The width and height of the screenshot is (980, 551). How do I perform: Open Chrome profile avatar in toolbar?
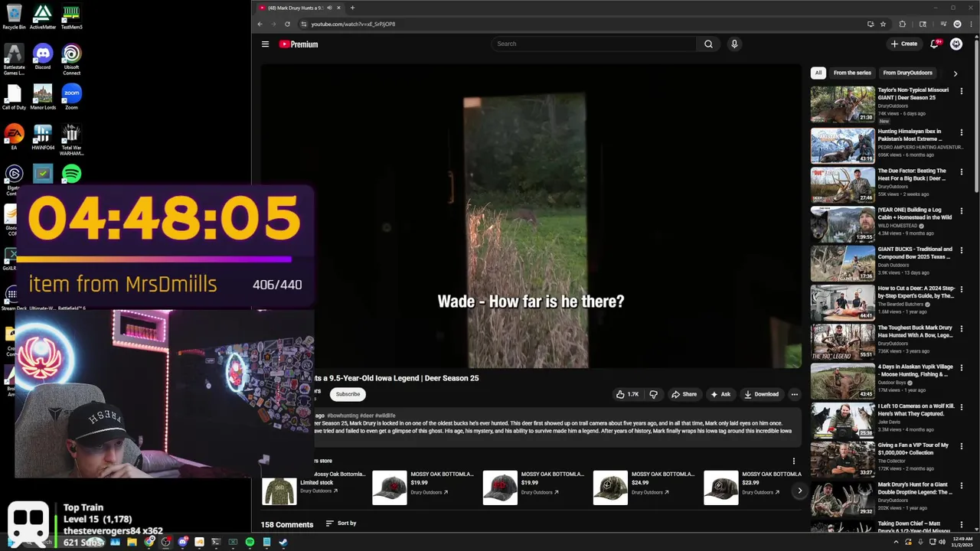click(x=957, y=24)
